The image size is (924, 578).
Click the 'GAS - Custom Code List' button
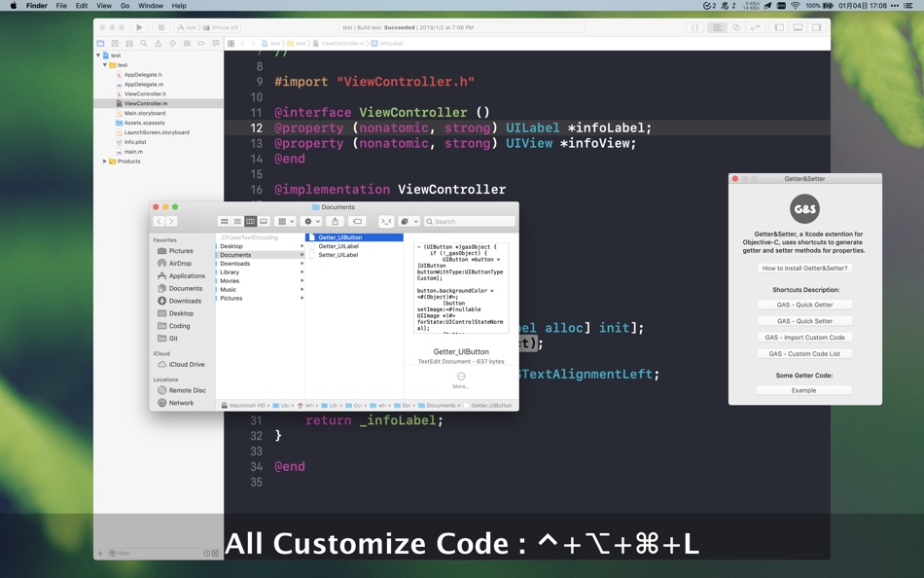pos(804,354)
